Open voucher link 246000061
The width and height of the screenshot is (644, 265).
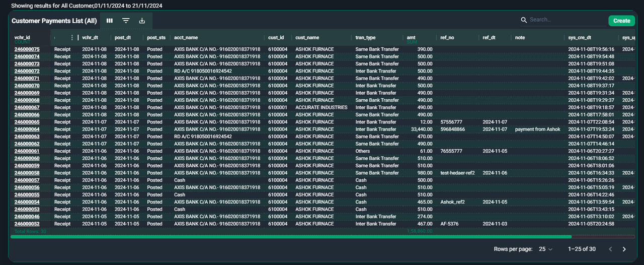coord(27,151)
